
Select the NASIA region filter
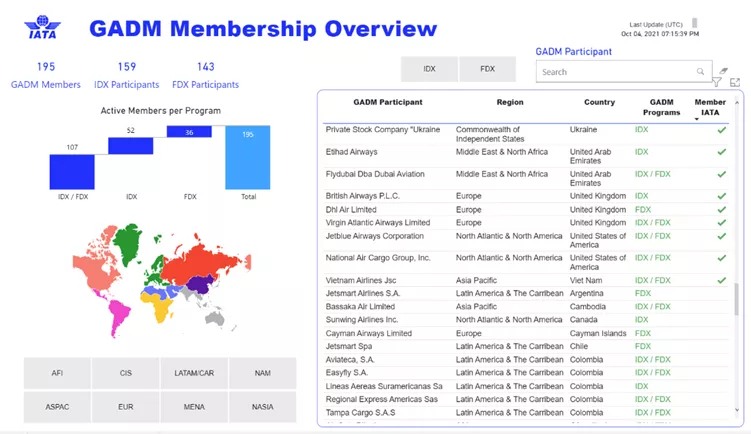(x=262, y=407)
